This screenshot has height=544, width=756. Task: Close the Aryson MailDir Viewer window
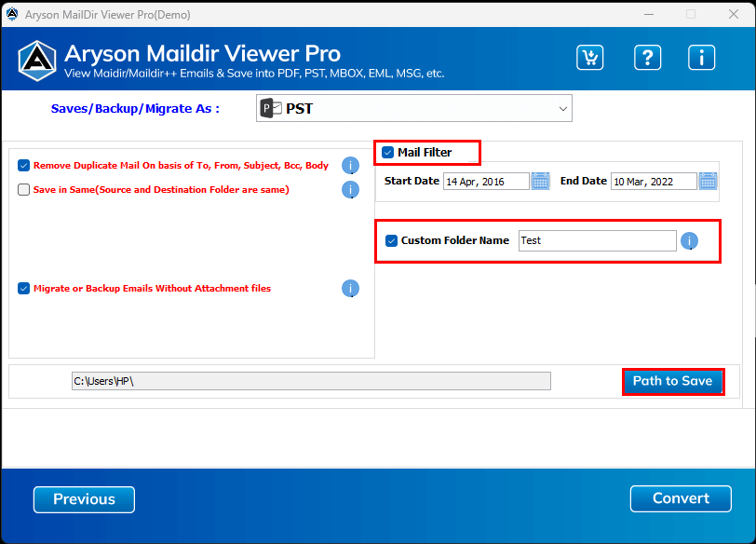pos(734,15)
